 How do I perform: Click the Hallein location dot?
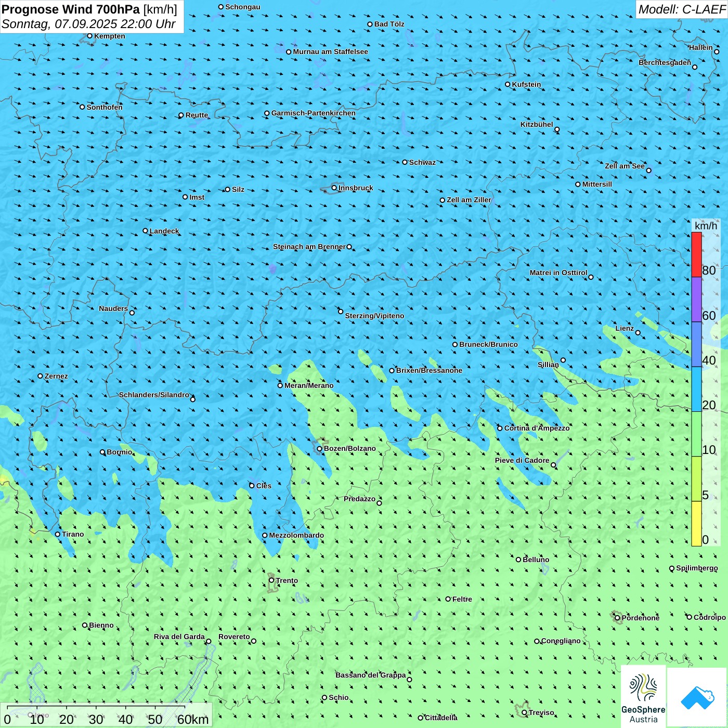click(717, 51)
